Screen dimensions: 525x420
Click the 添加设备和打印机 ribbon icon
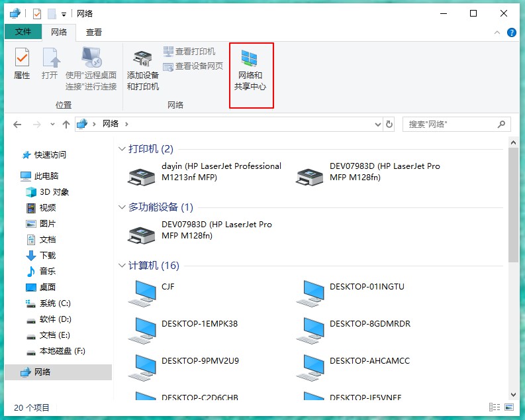pos(143,71)
